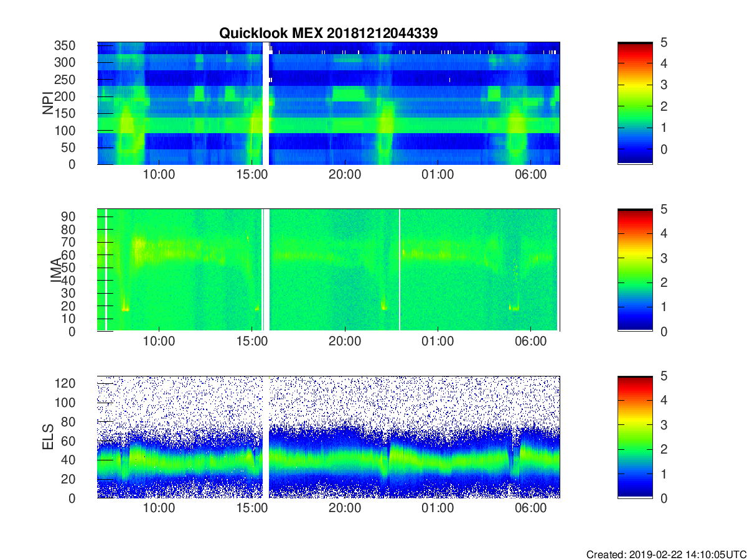This screenshot has height=560, width=747.
Task: Click the 2 label on NPI colorbar
Action: (x=664, y=106)
